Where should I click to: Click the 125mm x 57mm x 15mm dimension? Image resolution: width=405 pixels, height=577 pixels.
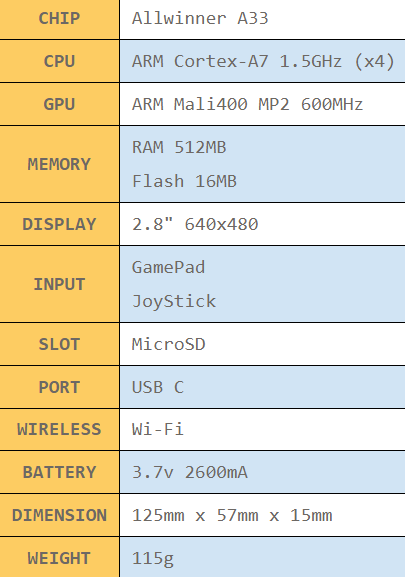(x=232, y=515)
